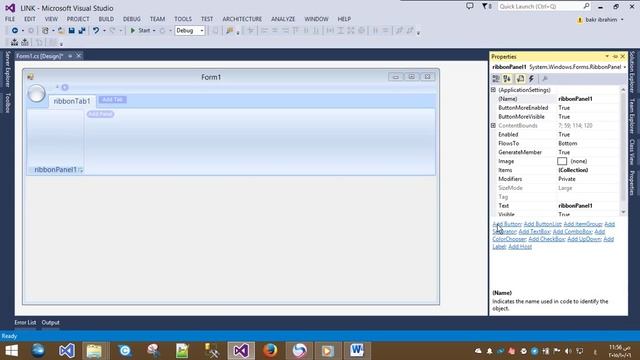Click the Add Host link

click(x=520, y=247)
